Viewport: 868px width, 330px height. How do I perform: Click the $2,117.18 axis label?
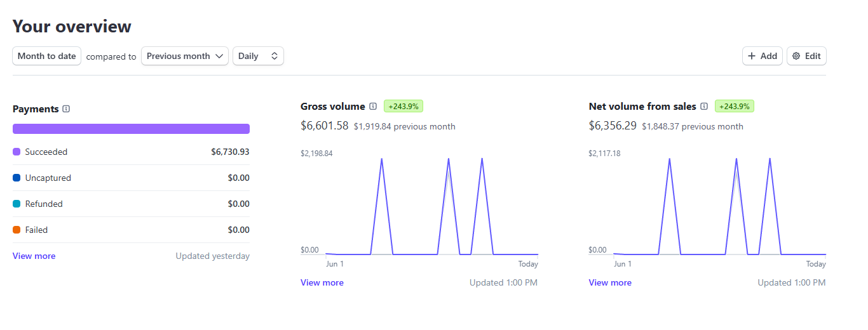[604, 154]
